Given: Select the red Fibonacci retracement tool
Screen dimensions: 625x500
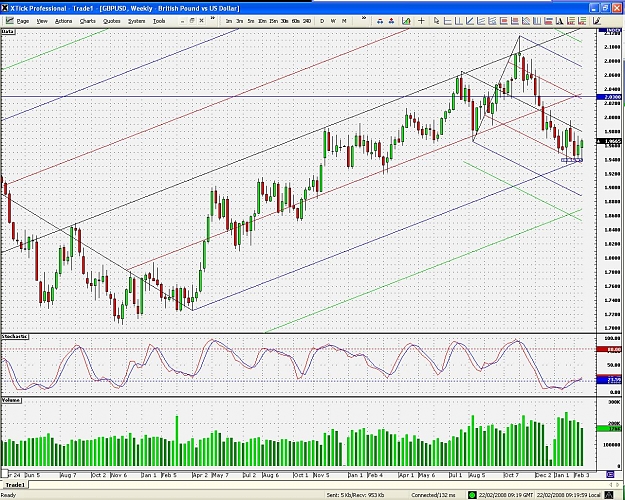Looking at the screenshot, I should click(x=515, y=21).
